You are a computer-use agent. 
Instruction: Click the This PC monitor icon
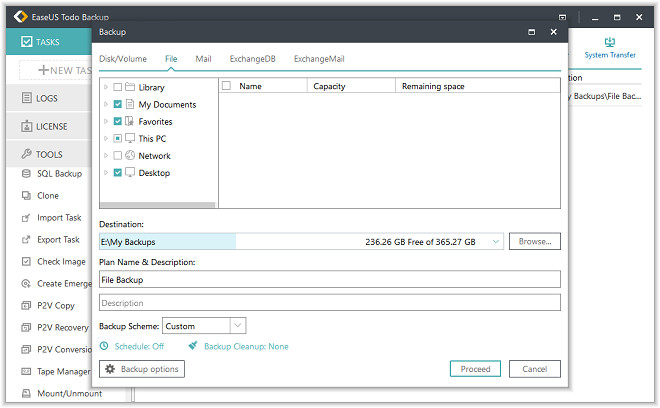130,138
